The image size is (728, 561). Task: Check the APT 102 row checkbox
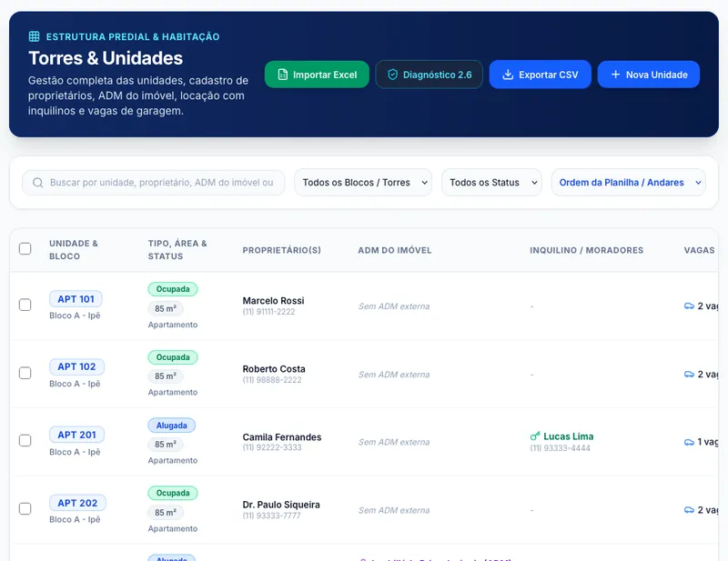tap(25, 373)
